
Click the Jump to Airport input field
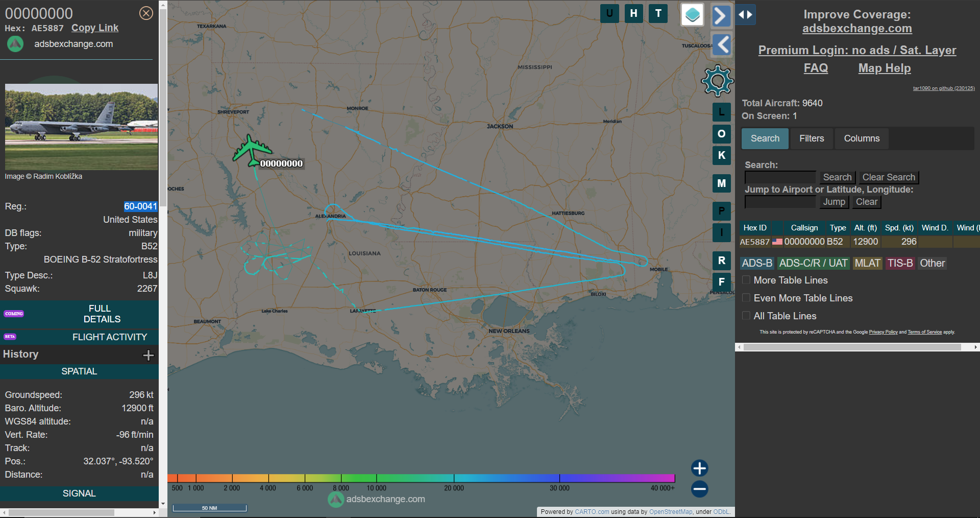780,202
